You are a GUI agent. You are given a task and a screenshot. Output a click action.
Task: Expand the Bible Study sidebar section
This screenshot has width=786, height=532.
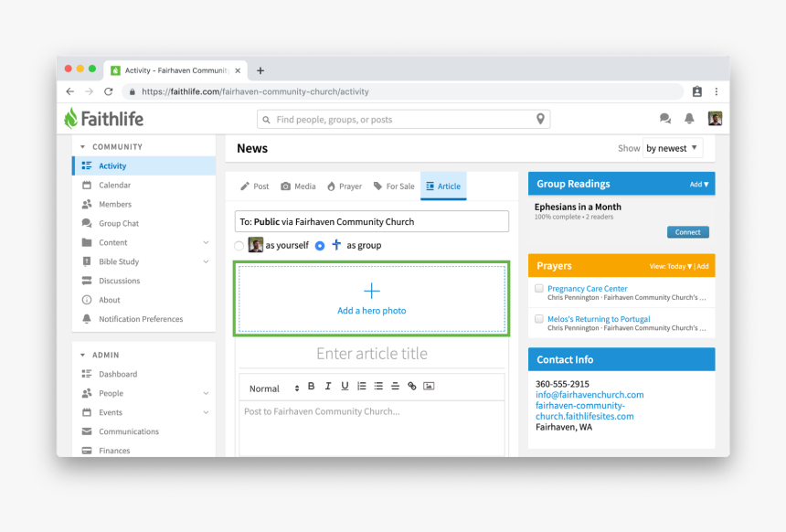pyautogui.click(x=206, y=261)
